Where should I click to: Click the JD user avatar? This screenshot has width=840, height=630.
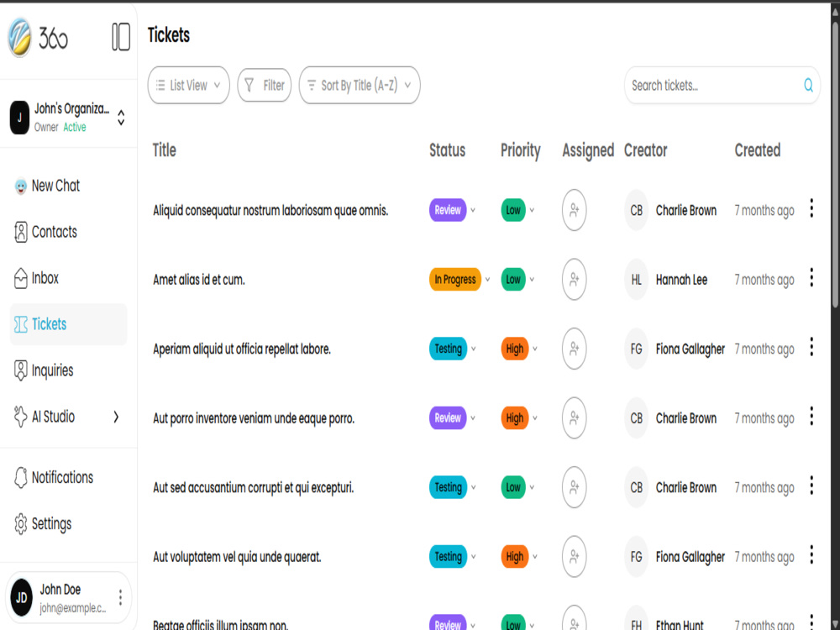click(22, 597)
